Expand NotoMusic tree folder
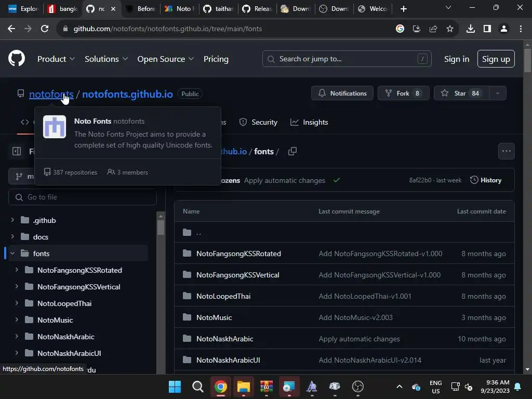 click(17, 320)
